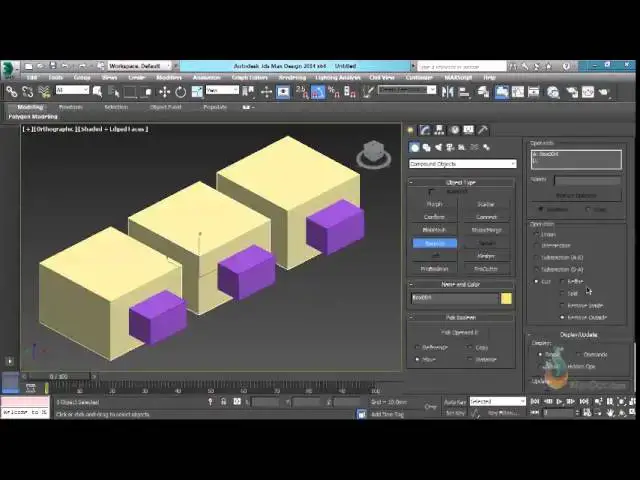Collapse the Display/Update rollout
This screenshot has height=480, width=640.
click(x=578, y=335)
